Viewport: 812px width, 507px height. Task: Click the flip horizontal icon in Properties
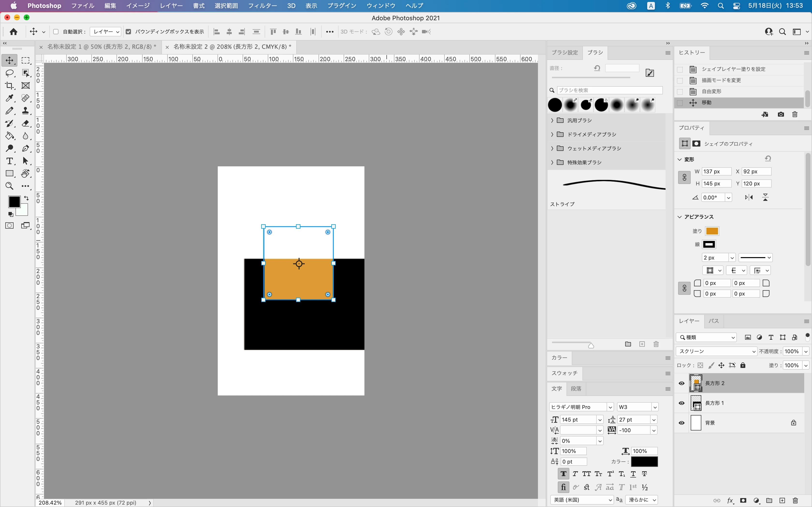pyautogui.click(x=749, y=197)
